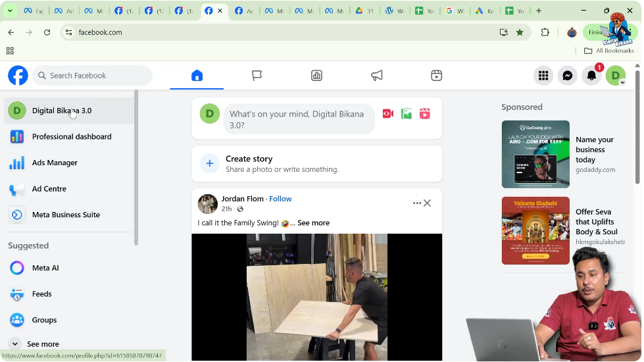This screenshot has height=362, width=644.
Task: Click the post's 21h timestamp
Action: [x=226, y=209]
